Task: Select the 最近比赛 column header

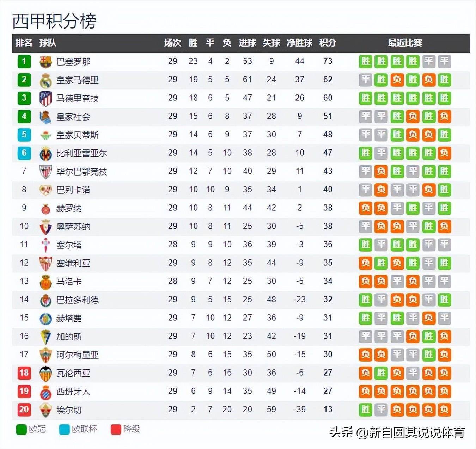Action: 405,43
